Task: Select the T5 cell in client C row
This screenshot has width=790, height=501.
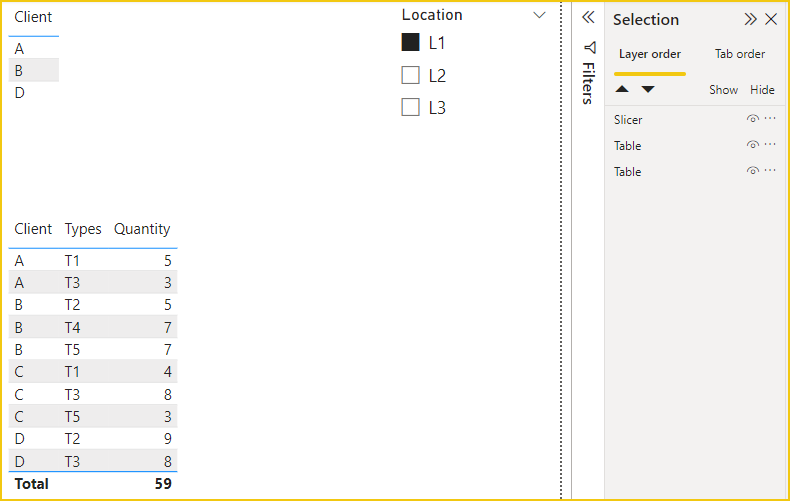Action: [x=72, y=417]
